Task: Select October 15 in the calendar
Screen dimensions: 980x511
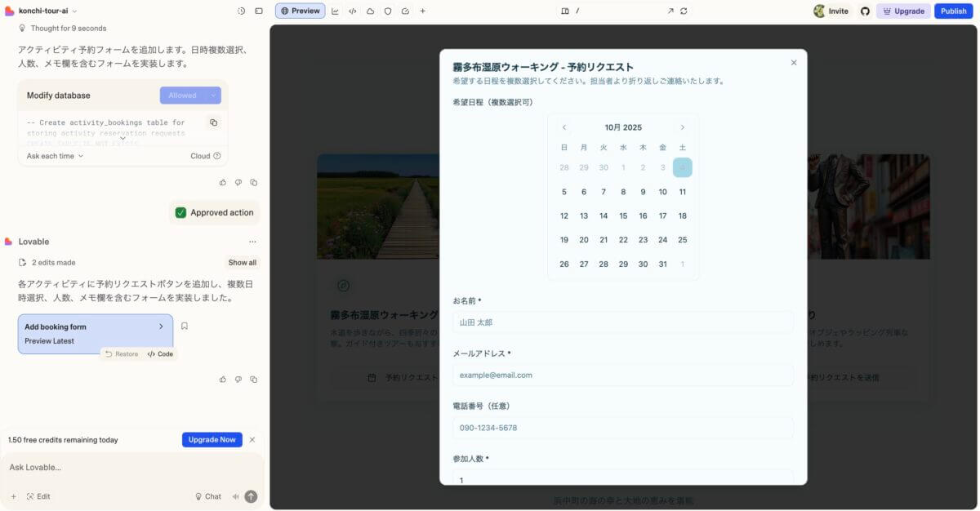Action: [623, 216]
